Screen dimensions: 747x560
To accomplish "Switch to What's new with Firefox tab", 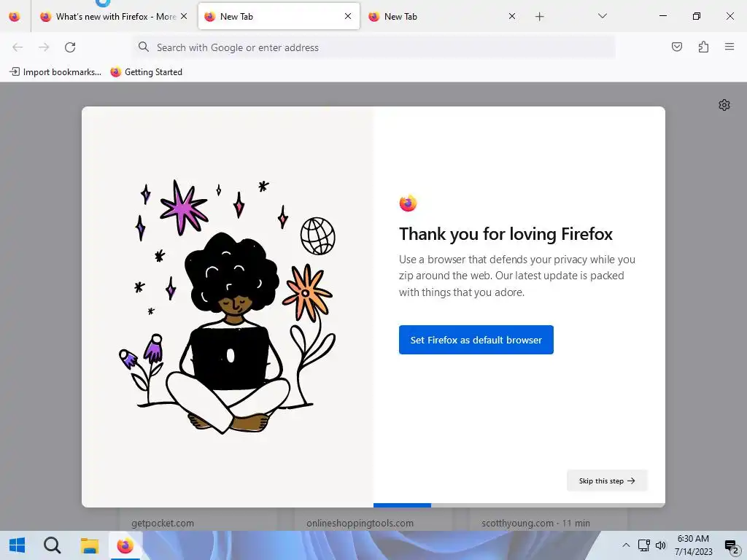I will pyautogui.click(x=114, y=17).
